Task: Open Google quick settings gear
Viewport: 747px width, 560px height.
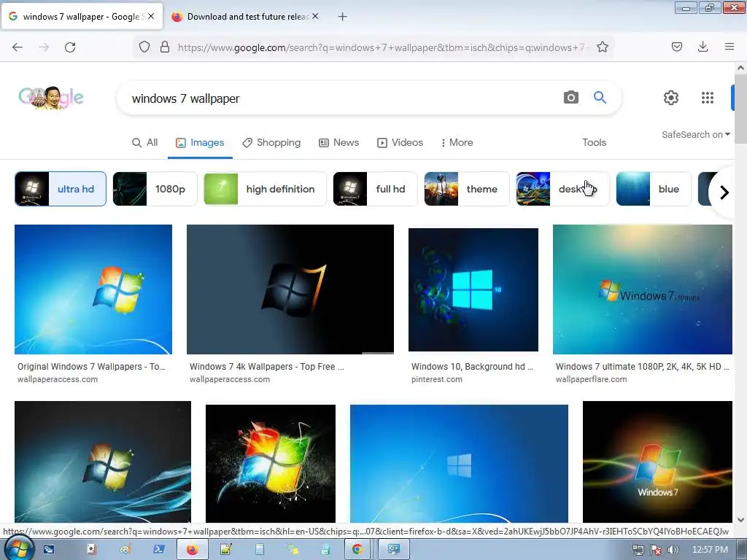Action: pyautogui.click(x=671, y=98)
